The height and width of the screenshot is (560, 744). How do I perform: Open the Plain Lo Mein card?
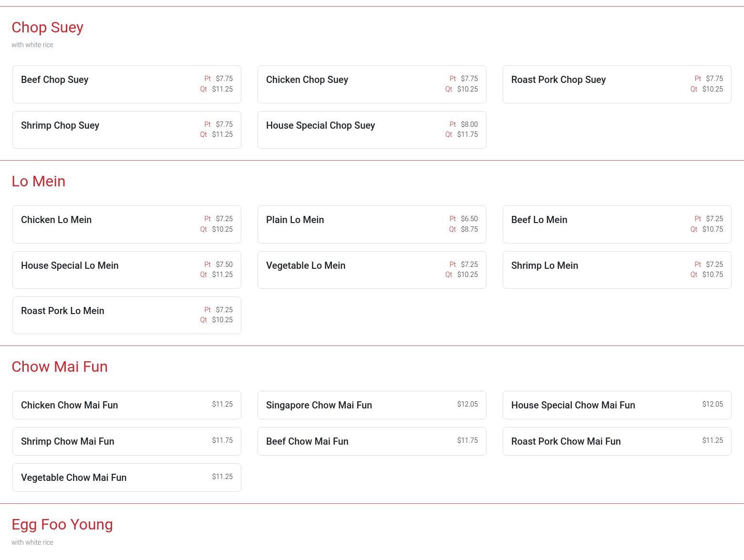(372, 224)
